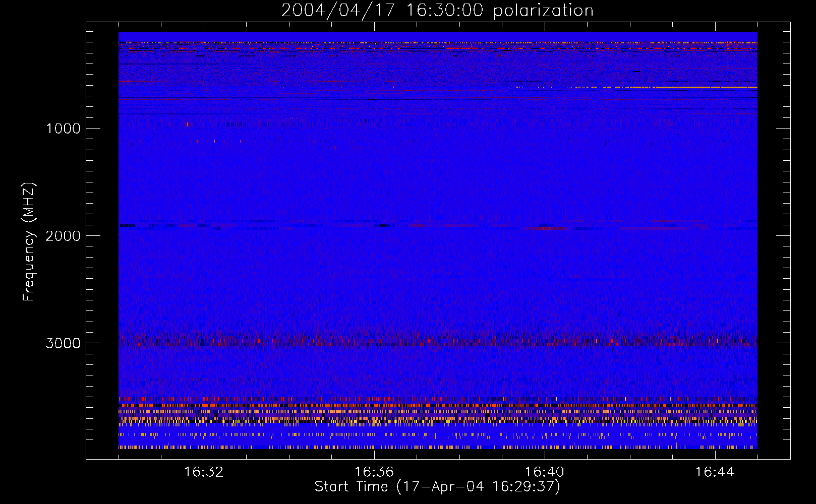The width and height of the screenshot is (816, 504).
Task: Click the 16:32 time tick label
Action: [204, 472]
